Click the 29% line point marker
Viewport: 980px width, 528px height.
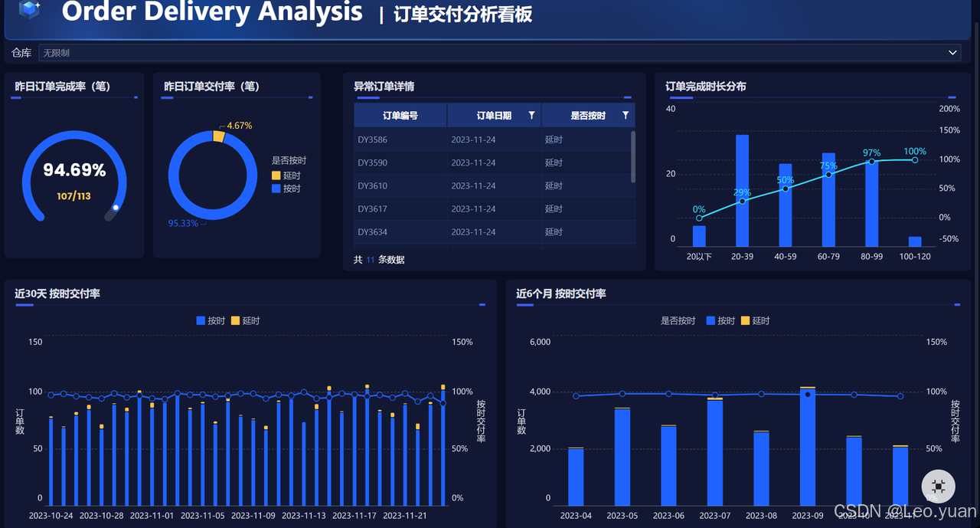tap(742, 202)
